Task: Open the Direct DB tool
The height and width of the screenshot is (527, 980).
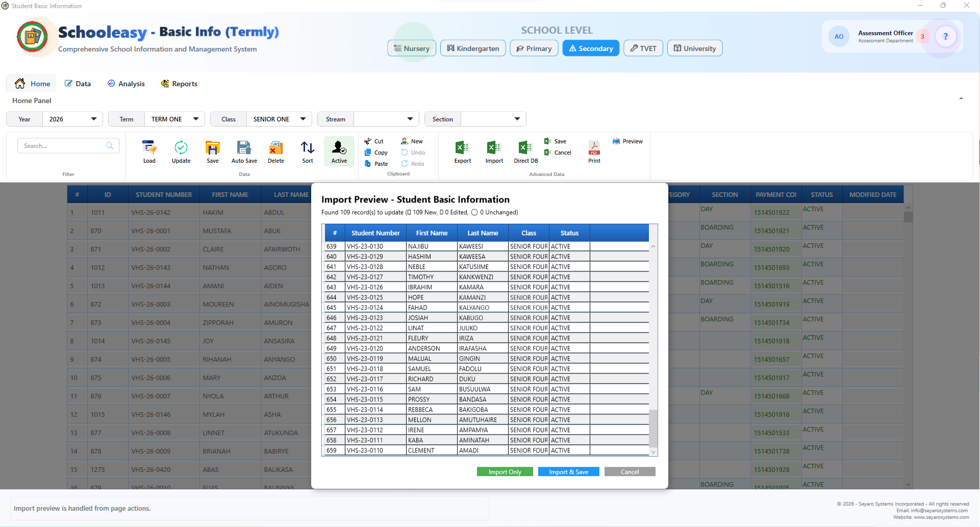Action: point(525,152)
